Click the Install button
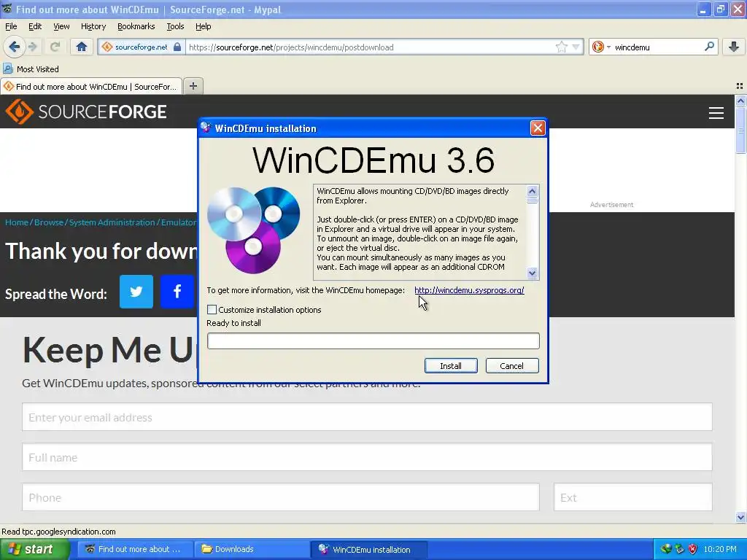747x560 pixels. [x=451, y=366]
